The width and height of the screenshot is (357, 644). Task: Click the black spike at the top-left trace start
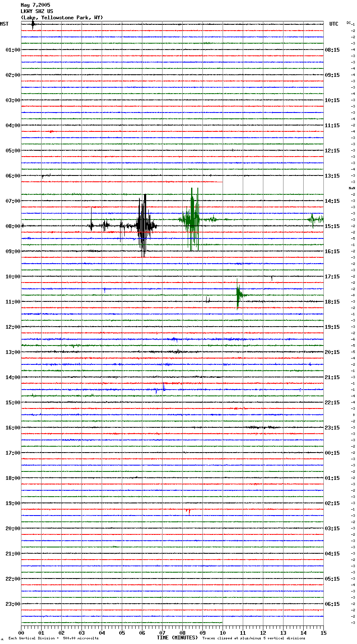33,24
